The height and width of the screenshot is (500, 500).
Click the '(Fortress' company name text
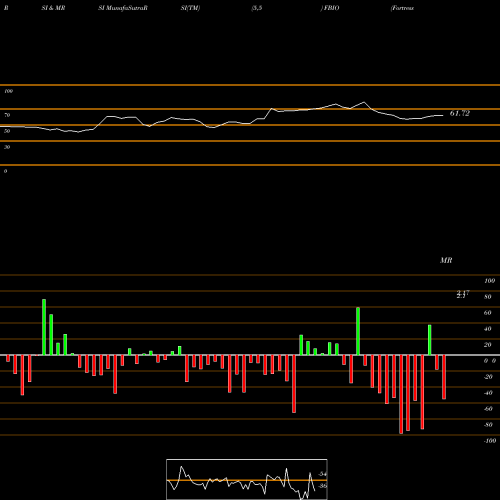pos(402,8)
